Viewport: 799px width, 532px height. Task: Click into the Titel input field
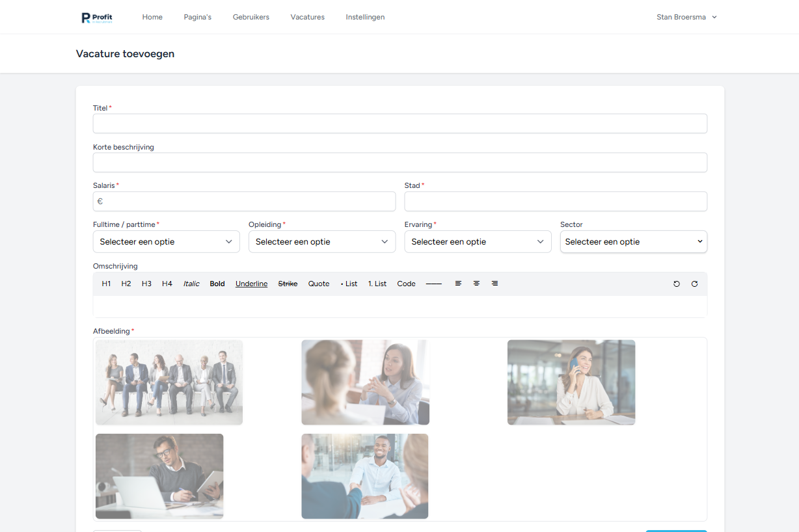pos(399,124)
